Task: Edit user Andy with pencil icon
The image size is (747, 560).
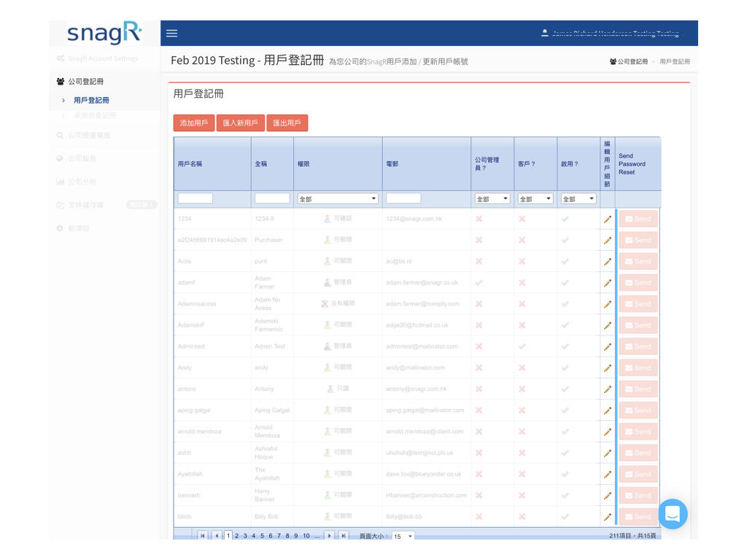Action: (x=608, y=367)
